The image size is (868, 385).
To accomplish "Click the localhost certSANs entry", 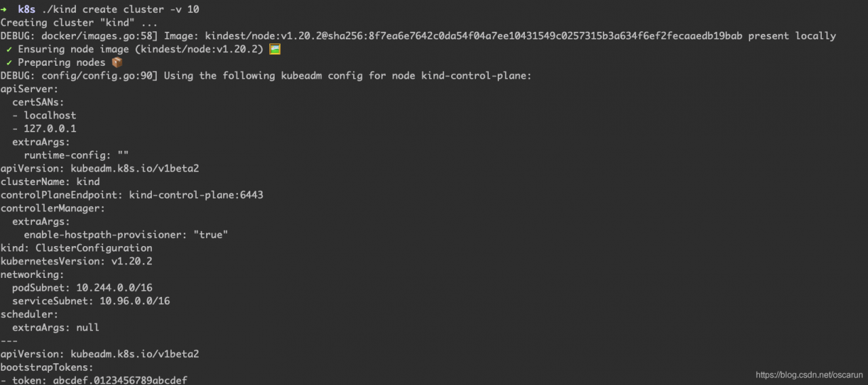I will click(x=50, y=115).
